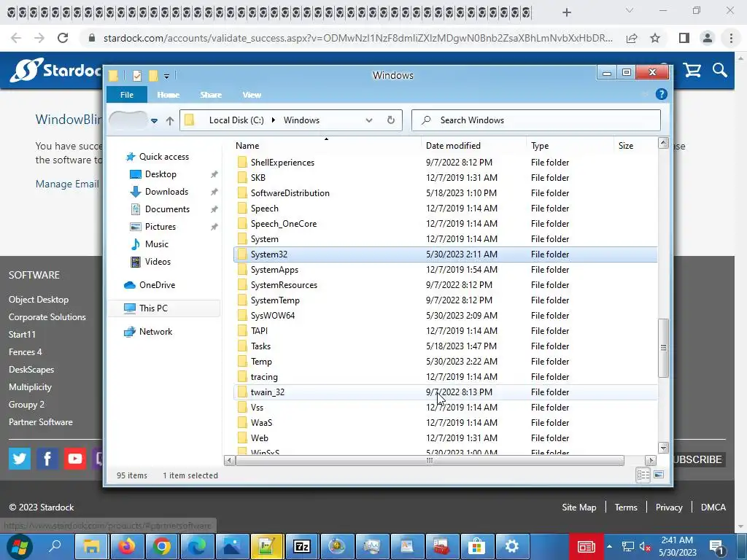This screenshot has height=560, width=747.
Task: Click the Search Windows field
Action: [x=536, y=120]
